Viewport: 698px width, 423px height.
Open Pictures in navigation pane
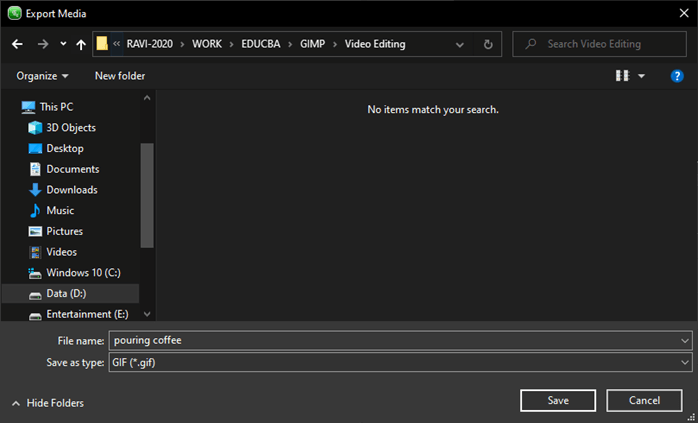(65, 231)
